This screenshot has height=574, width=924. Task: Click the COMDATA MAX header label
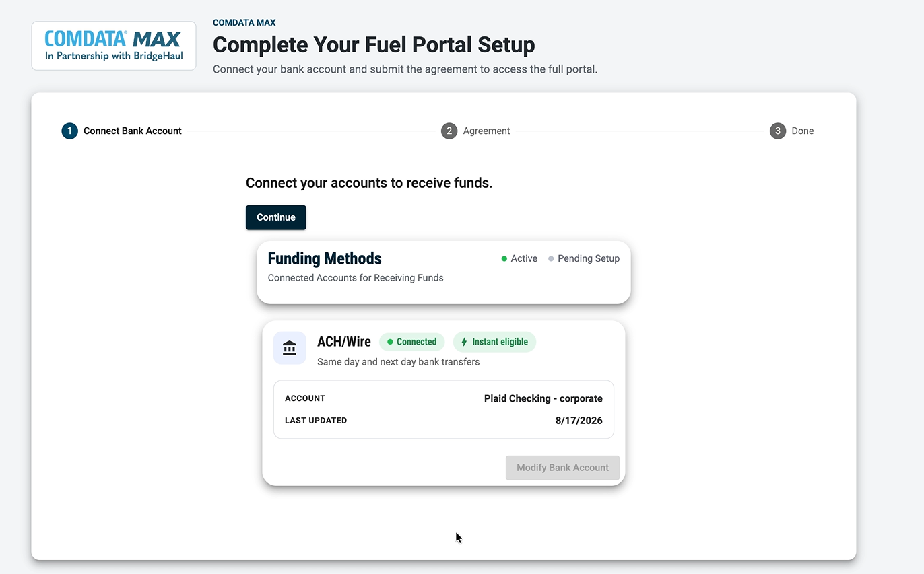pos(244,23)
